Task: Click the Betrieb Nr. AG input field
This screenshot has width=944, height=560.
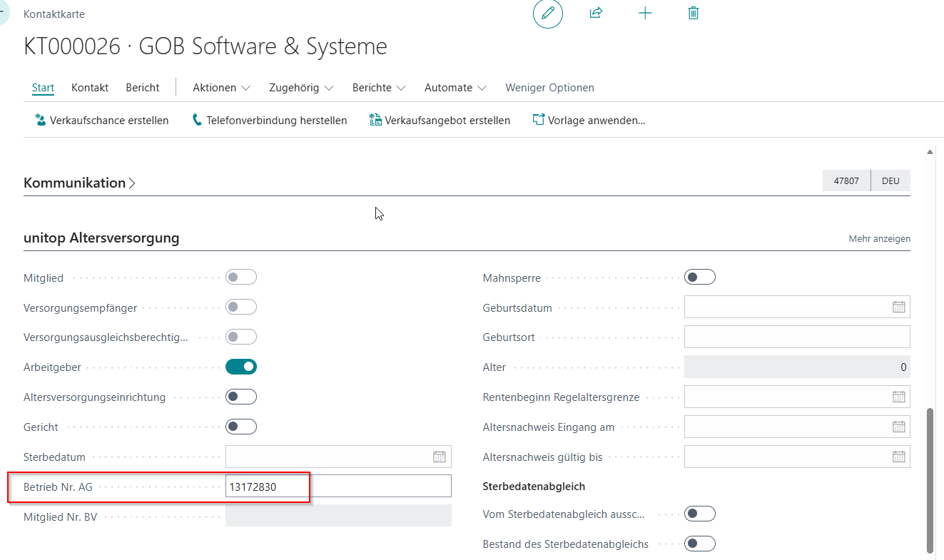Action: point(338,486)
